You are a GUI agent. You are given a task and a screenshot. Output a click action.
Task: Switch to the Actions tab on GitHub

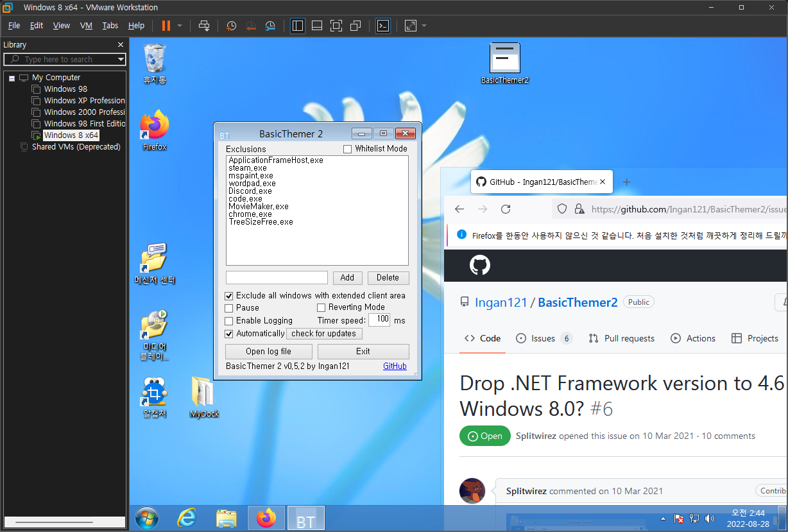coord(693,338)
